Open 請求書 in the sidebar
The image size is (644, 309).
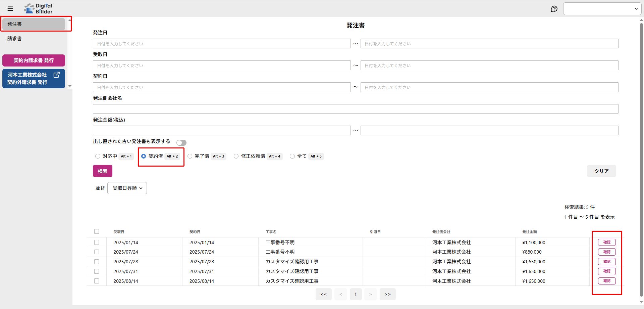click(x=15, y=39)
